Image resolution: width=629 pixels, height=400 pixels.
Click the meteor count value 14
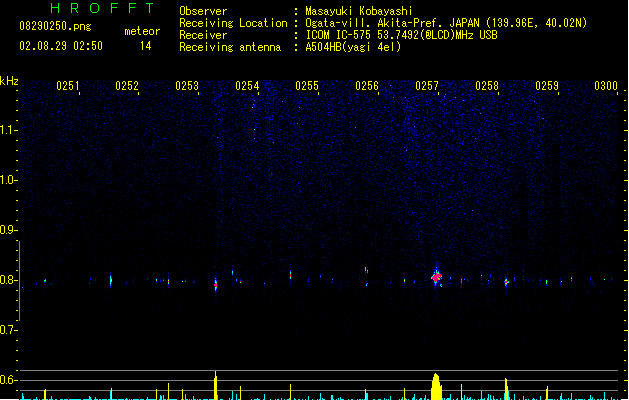click(146, 46)
